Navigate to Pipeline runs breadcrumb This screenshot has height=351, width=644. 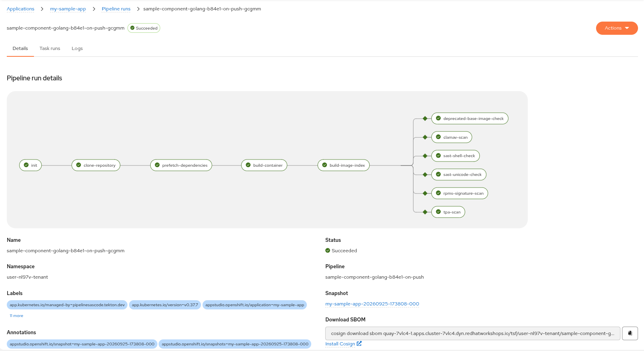coord(116,9)
